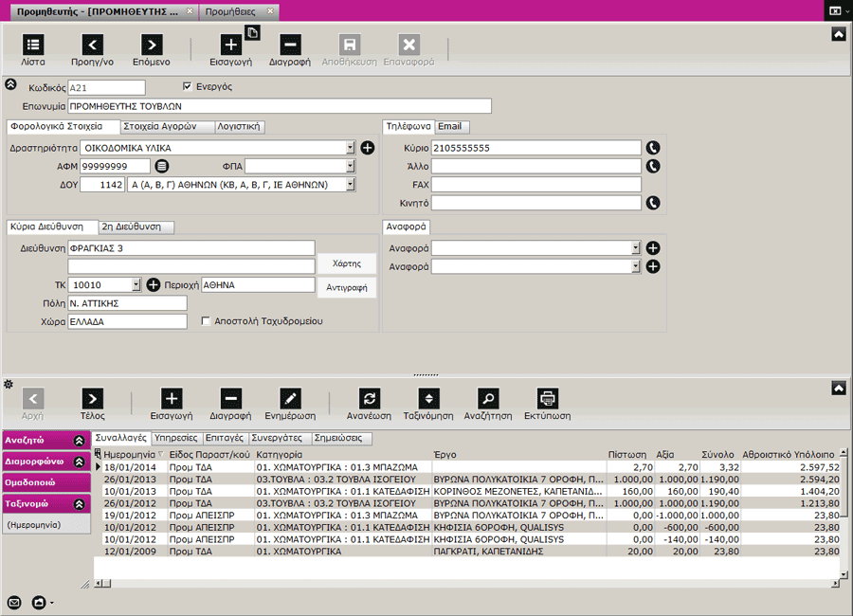Open the ΦΠΑ dropdown

[351, 166]
